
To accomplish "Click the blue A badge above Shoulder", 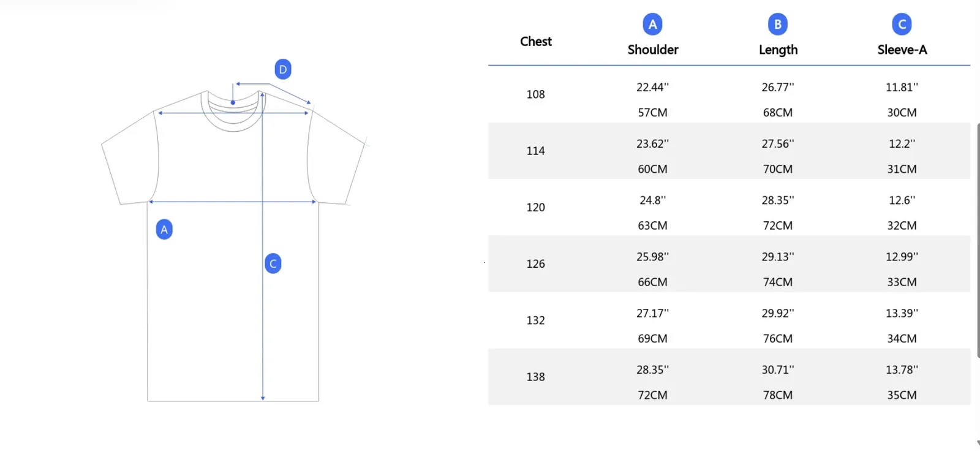I will [x=652, y=25].
